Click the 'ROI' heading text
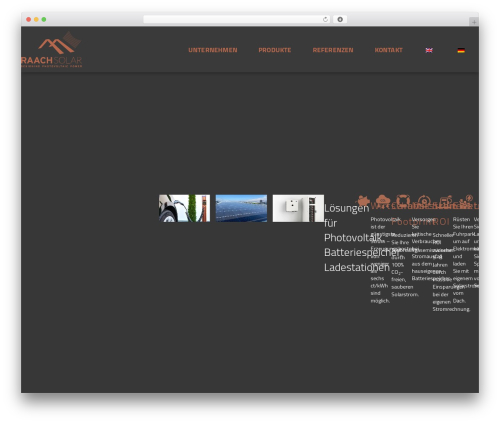 pos(441,222)
